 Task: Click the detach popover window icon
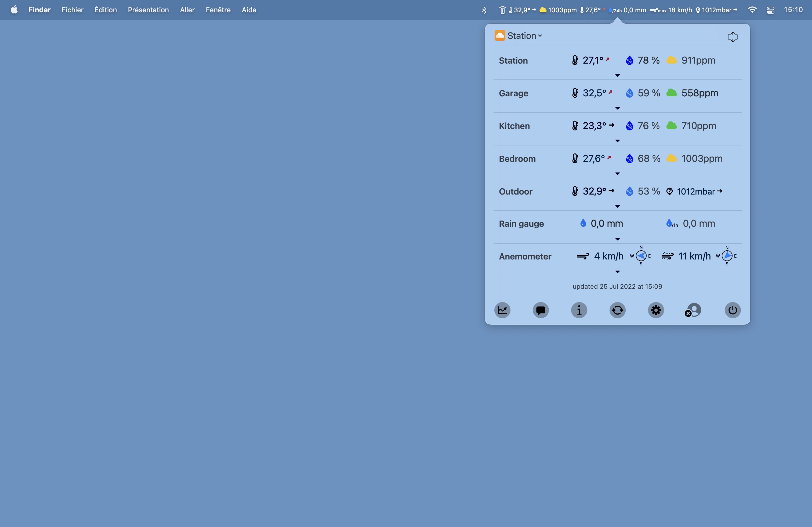733,37
